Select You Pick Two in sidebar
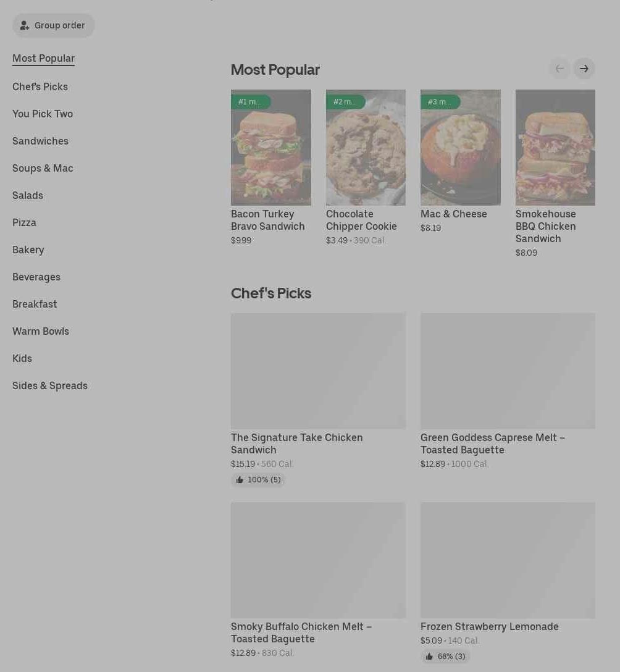The image size is (620, 672). click(x=43, y=114)
